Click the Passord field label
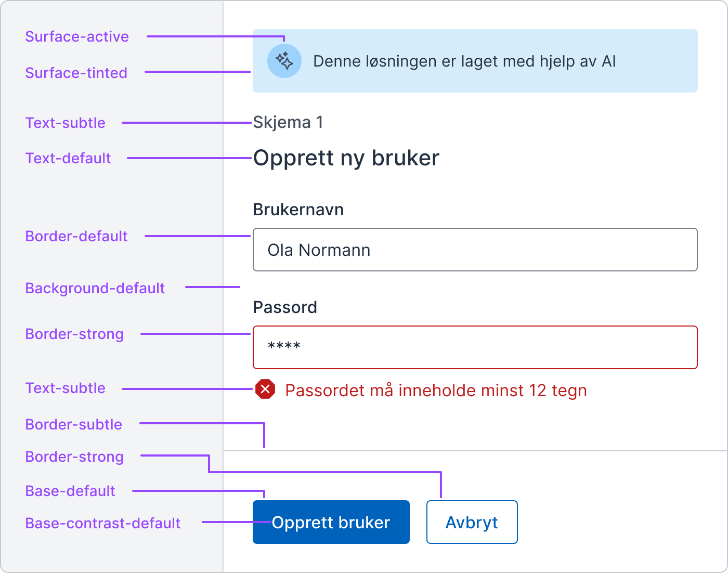 pyautogui.click(x=285, y=307)
